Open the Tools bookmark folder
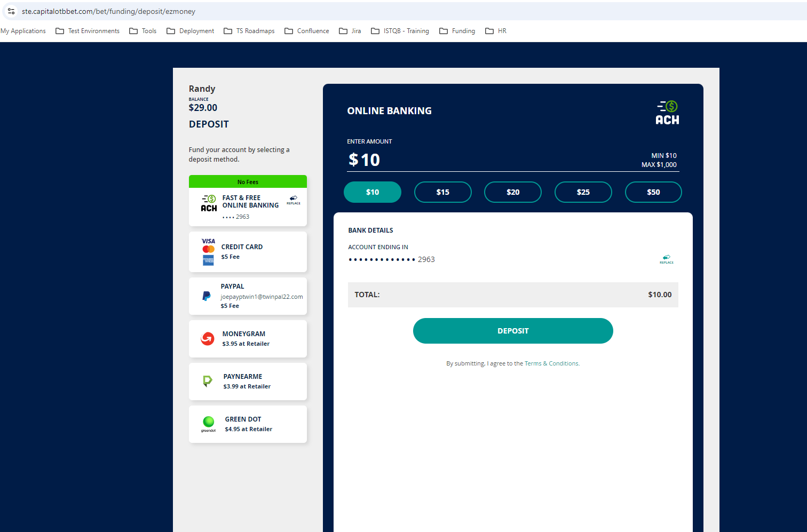 tap(143, 31)
